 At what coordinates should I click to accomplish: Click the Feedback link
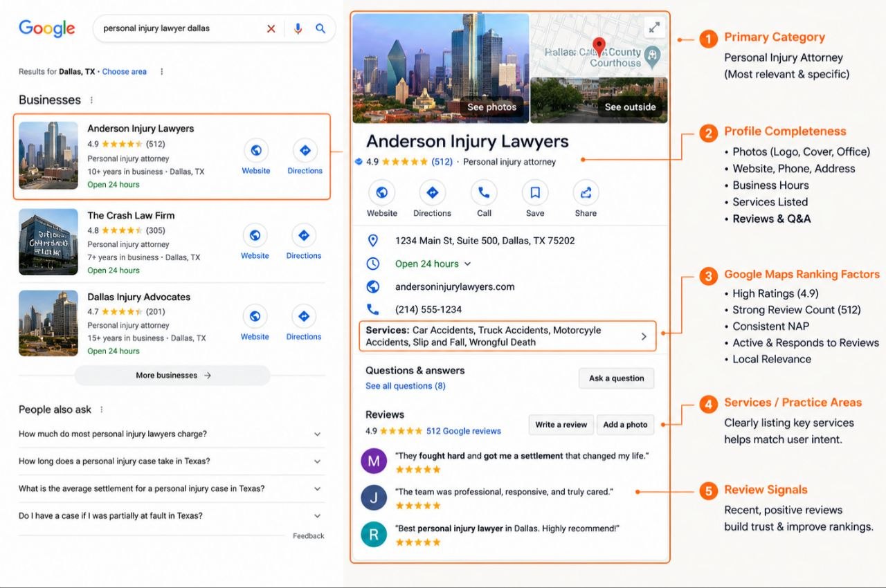click(x=309, y=536)
